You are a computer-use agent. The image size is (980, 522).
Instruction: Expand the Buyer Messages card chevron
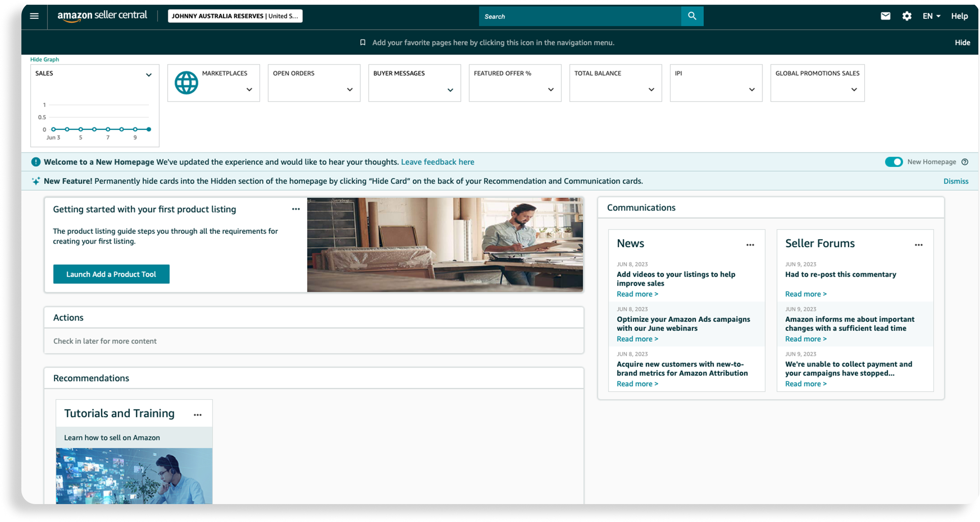tap(450, 90)
